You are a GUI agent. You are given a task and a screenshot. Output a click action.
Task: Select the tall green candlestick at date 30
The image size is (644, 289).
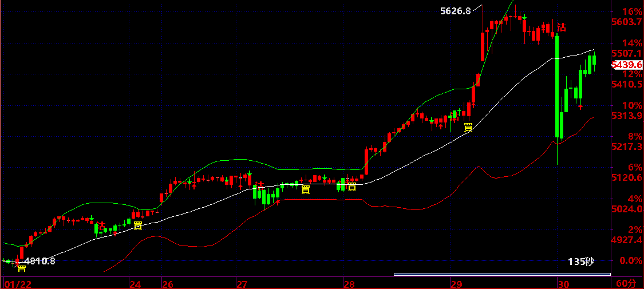[558, 86]
